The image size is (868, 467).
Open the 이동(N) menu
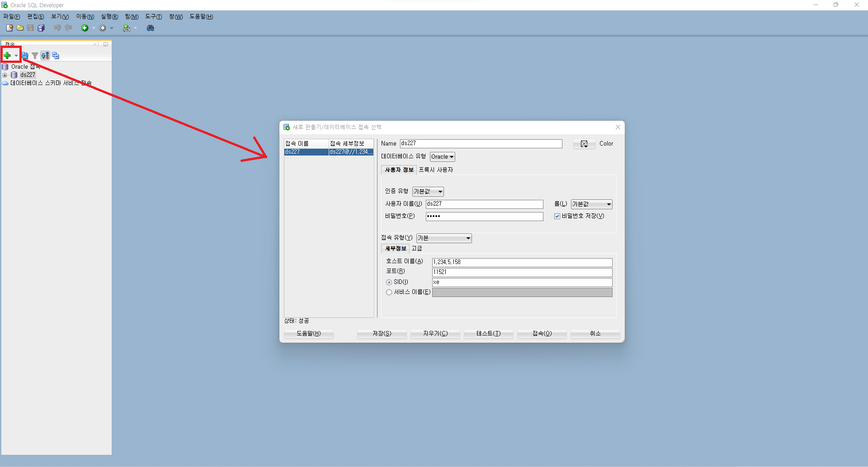[x=85, y=17]
